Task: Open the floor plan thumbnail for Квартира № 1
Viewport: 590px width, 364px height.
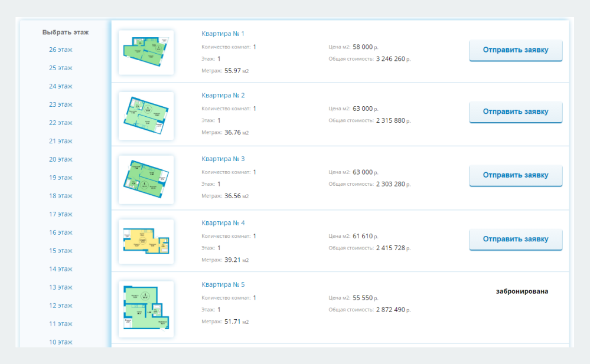Action: pyautogui.click(x=146, y=53)
